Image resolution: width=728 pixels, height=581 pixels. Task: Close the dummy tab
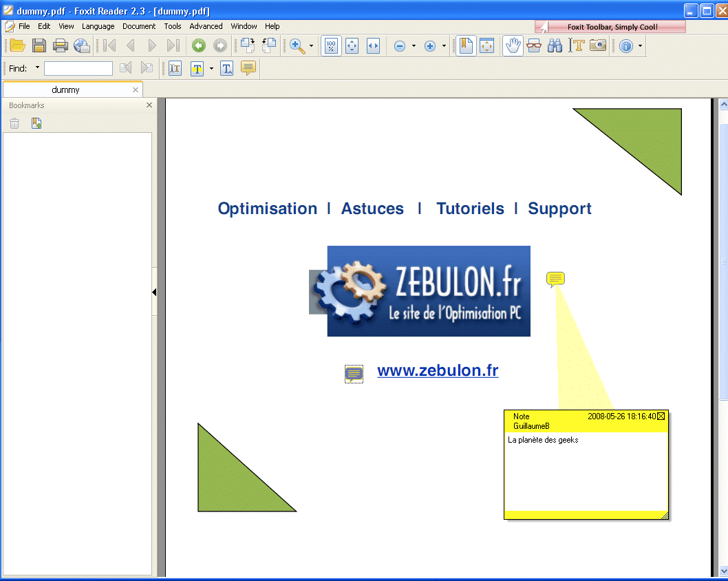(136, 89)
